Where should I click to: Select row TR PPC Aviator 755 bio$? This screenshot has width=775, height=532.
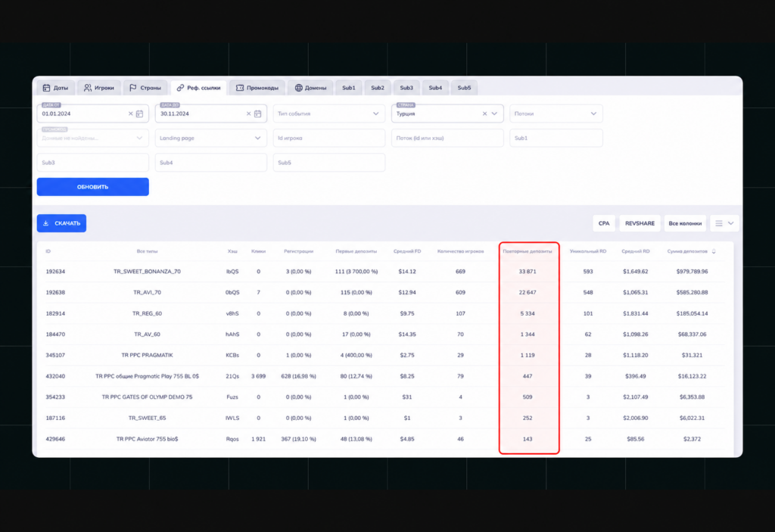(x=385, y=439)
